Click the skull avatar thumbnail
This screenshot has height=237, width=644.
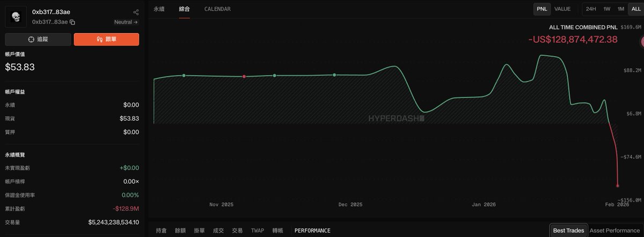click(16, 17)
